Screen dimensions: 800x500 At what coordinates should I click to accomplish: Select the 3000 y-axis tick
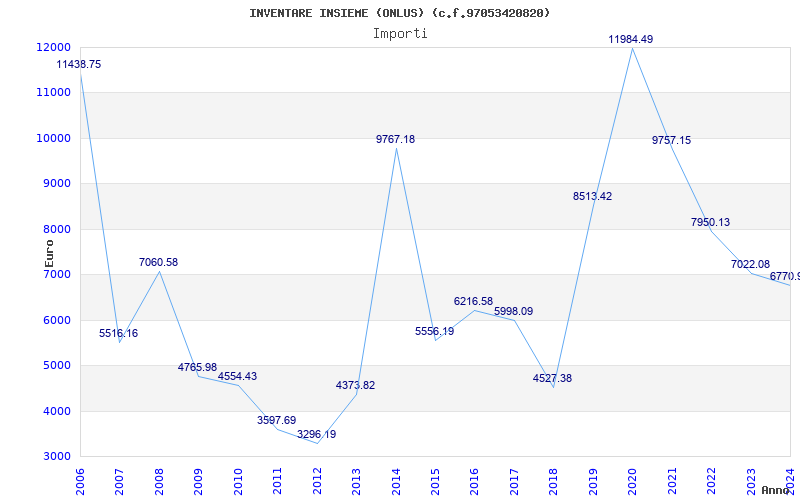tap(57, 456)
